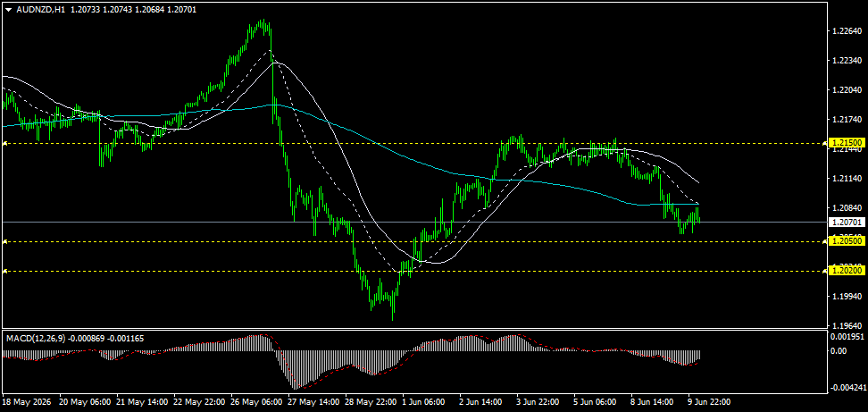This screenshot has height=412, width=868.
Task: Select the AUDNZD,H1 chart title text
Action: pyautogui.click(x=41, y=10)
